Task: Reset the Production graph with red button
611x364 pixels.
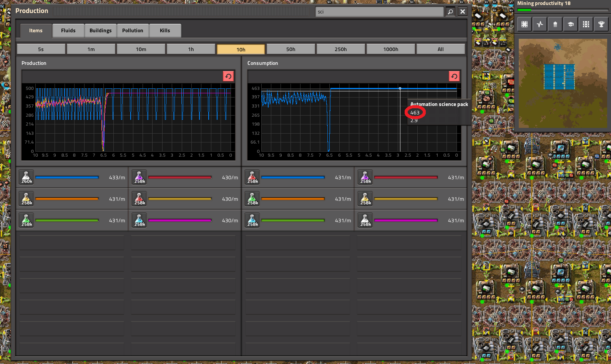Action: click(x=228, y=76)
